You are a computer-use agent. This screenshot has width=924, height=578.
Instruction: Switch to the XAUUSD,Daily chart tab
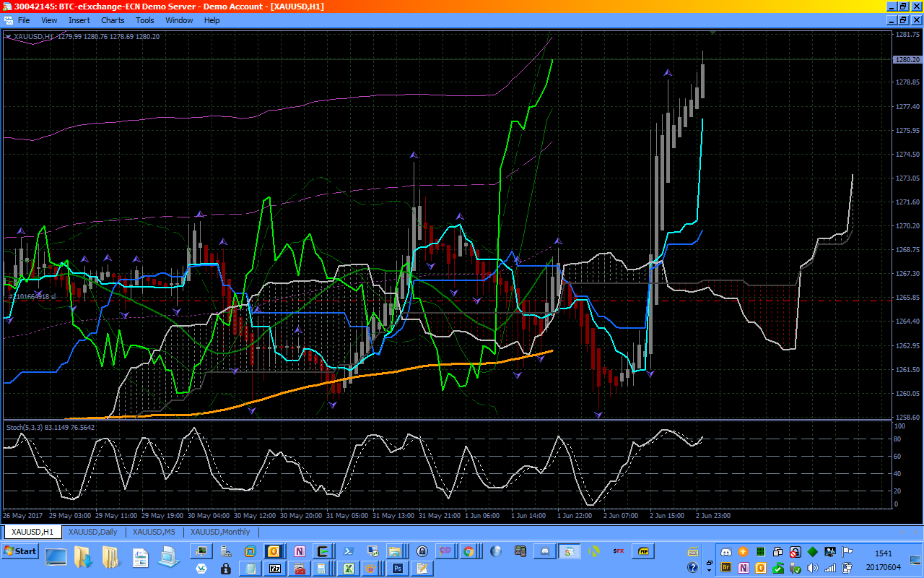tap(92, 532)
